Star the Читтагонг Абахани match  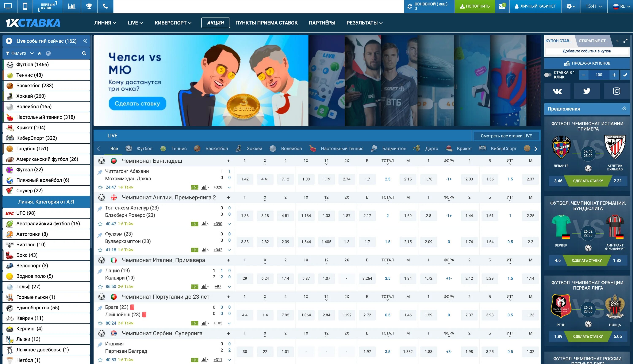coord(100,187)
